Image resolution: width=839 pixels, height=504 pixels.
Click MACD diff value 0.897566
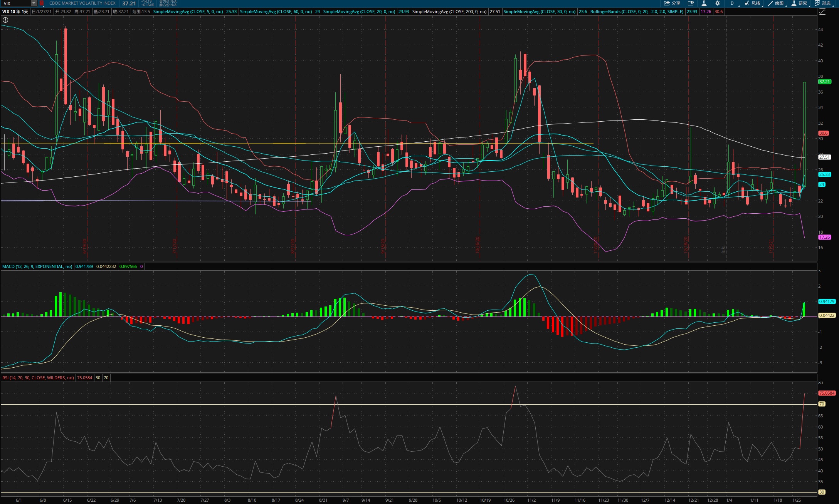pyautogui.click(x=128, y=266)
